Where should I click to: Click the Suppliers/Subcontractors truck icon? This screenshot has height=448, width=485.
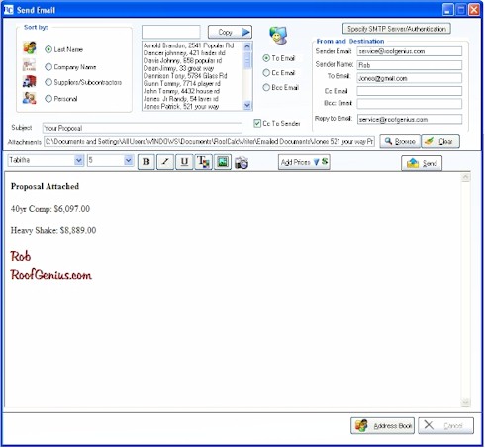tap(30, 81)
